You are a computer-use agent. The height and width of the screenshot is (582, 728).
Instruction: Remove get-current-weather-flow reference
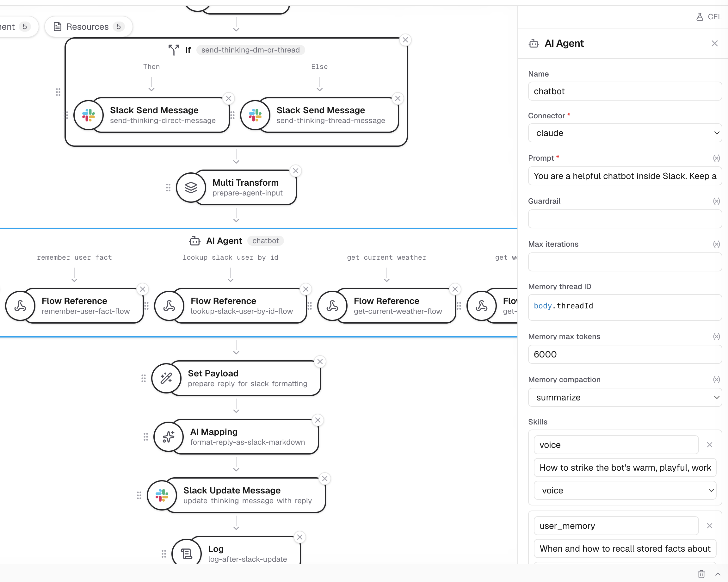(455, 289)
